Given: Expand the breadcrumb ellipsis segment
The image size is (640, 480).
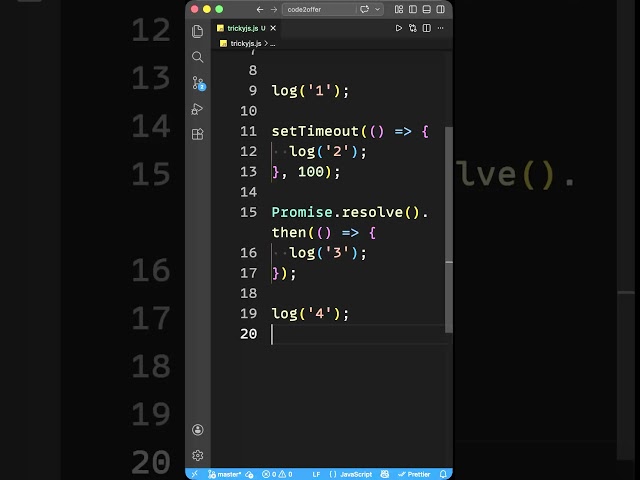Looking at the screenshot, I should tap(273, 44).
